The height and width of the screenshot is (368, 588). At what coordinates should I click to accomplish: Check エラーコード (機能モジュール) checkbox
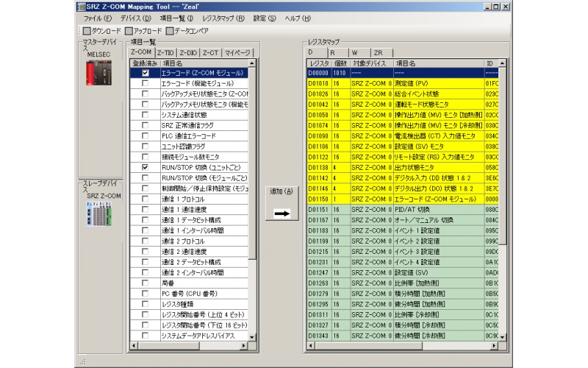point(145,83)
